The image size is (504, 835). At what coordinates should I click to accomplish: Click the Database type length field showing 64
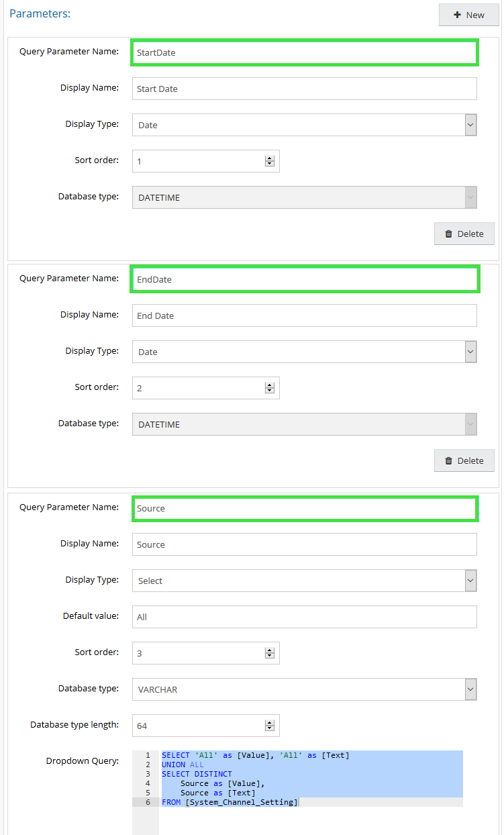(x=199, y=726)
